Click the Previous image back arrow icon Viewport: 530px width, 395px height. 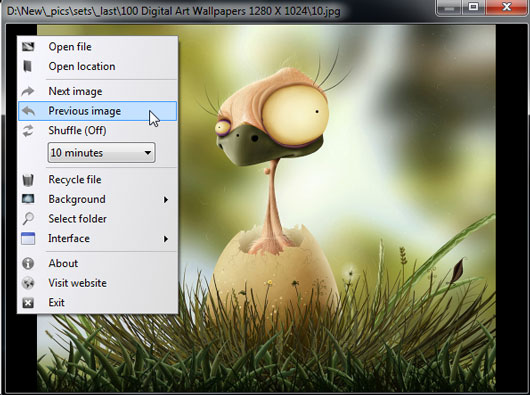(x=28, y=111)
